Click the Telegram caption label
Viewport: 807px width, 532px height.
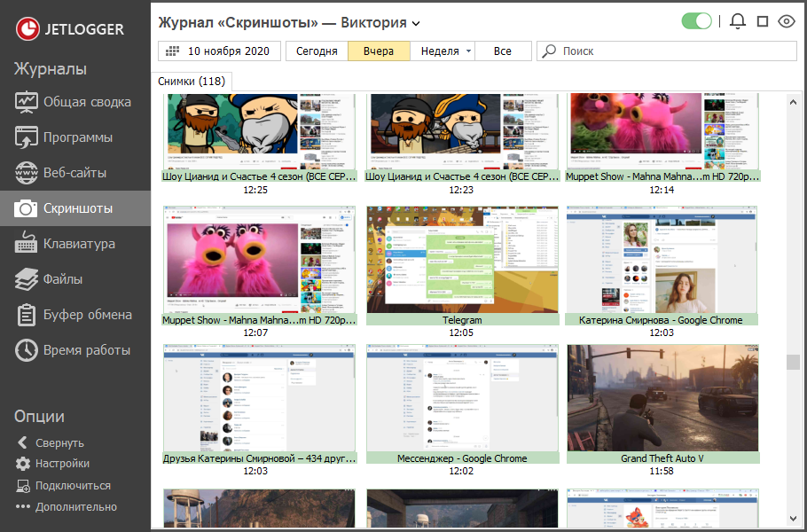coord(462,320)
